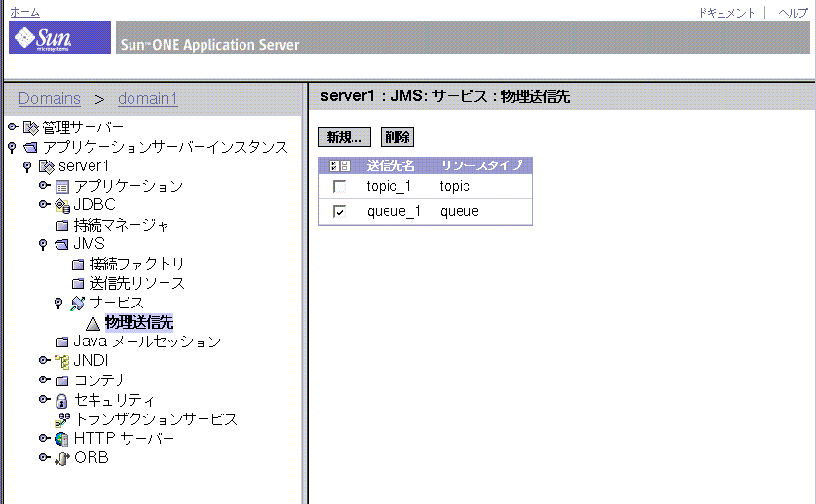Check the topic_1 row checkbox
This screenshot has width=816, height=504.
pyautogui.click(x=339, y=186)
